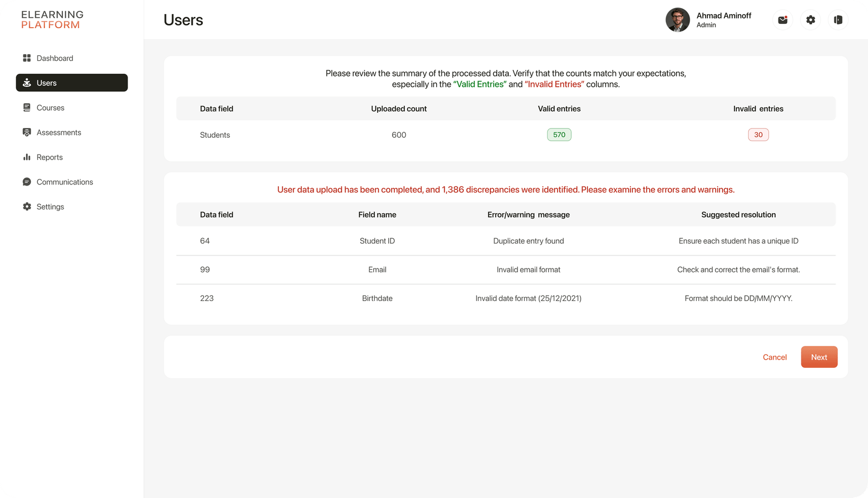Viewport: 868px width, 498px height.
Task: Go to the Reports menu item
Action: click(49, 157)
